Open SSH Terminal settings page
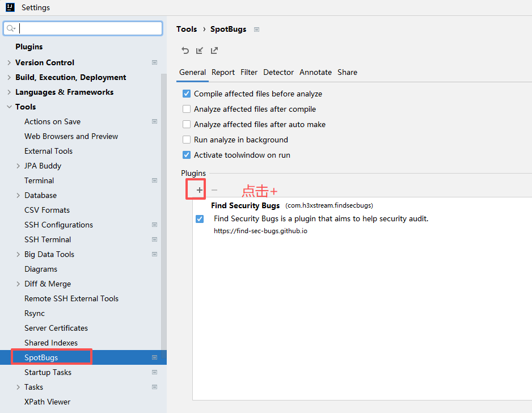 48,239
